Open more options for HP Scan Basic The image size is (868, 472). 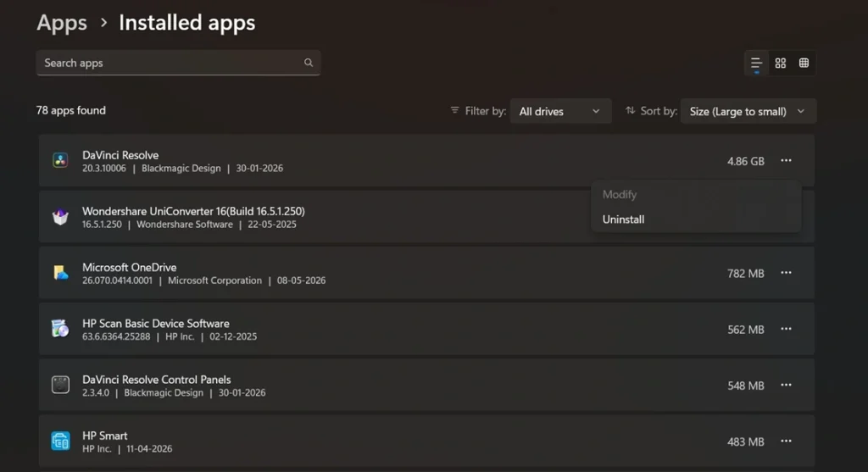(786, 329)
